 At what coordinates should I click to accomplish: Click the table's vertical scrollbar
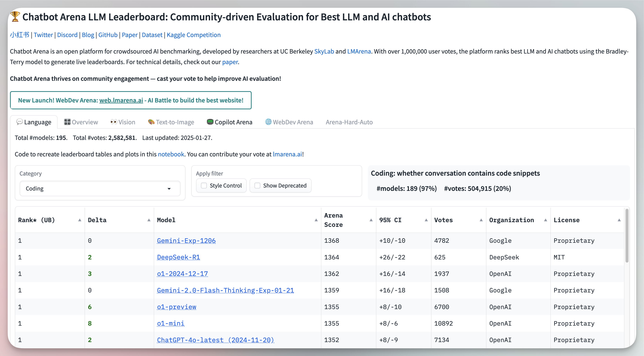(627, 235)
